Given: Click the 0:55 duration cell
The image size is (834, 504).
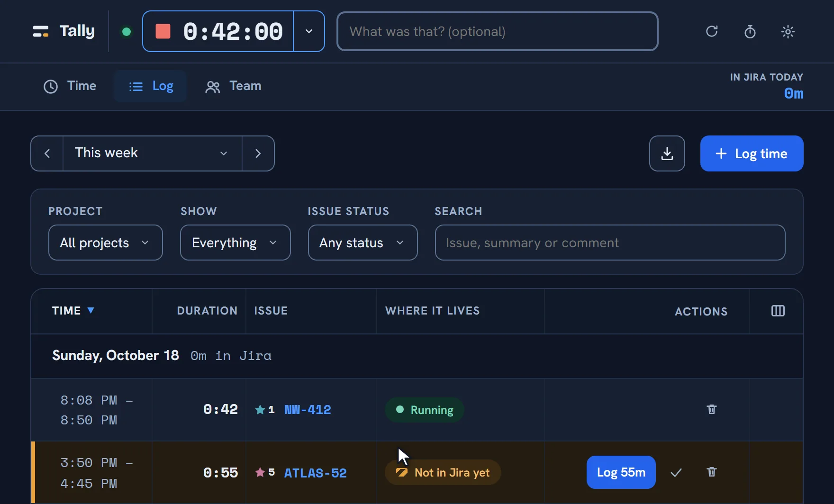Looking at the screenshot, I should [220, 473].
